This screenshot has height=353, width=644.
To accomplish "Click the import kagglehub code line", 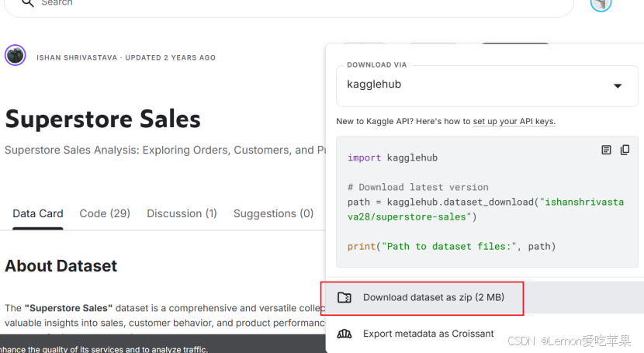I will 393,158.
